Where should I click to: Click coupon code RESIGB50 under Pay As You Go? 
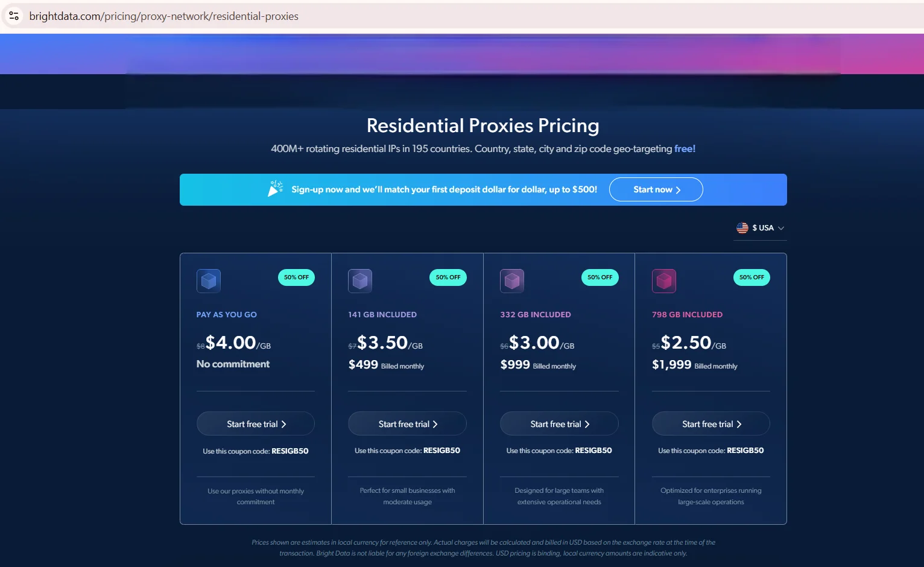pos(290,451)
